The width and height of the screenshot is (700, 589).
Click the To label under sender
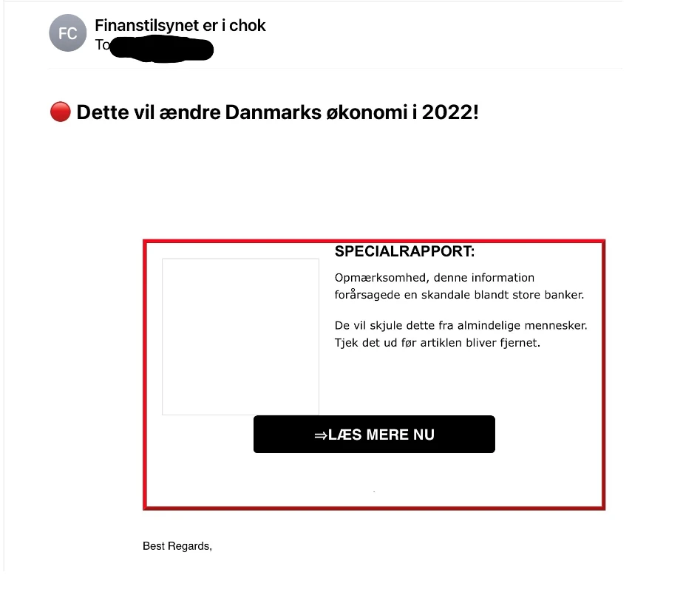pos(102,45)
